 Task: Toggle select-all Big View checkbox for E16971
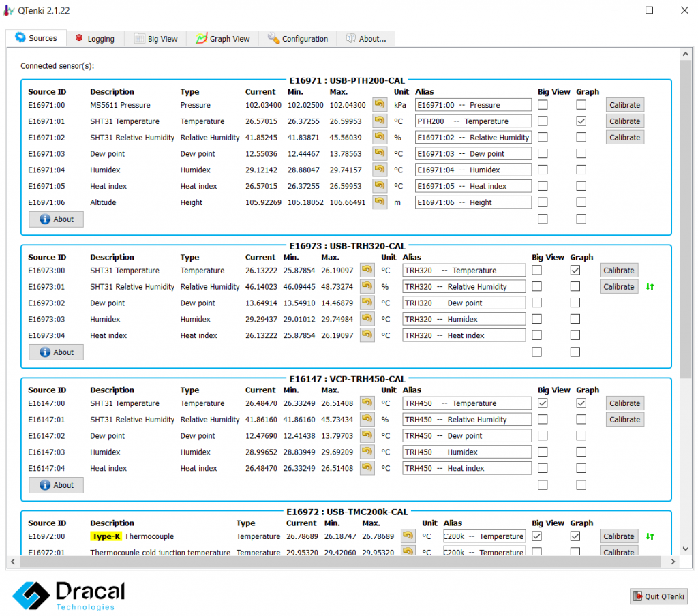(543, 219)
